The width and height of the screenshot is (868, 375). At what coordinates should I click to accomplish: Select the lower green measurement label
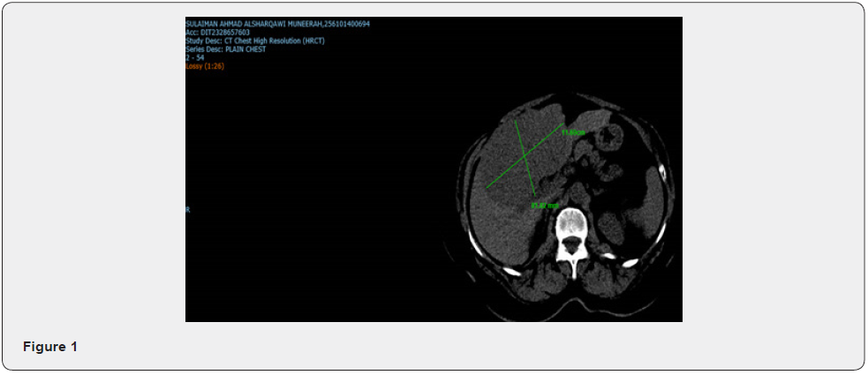[x=545, y=206]
